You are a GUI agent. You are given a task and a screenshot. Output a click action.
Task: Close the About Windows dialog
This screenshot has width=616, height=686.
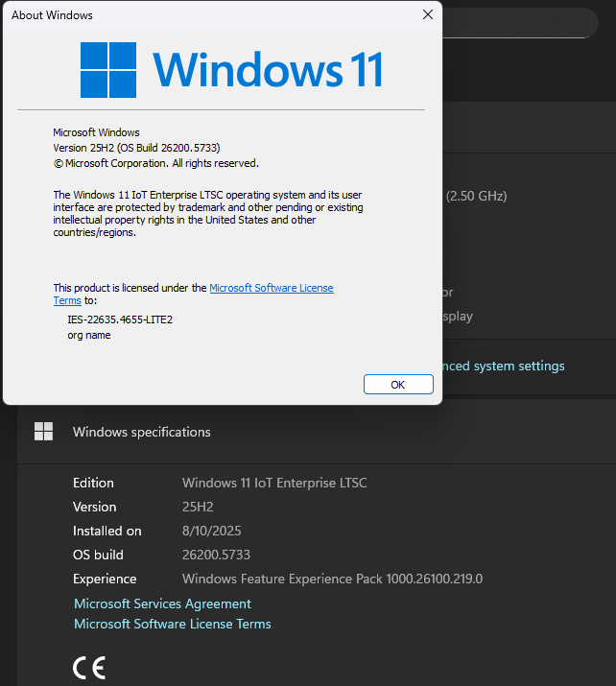pyautogui.click(x=428, y=15)
